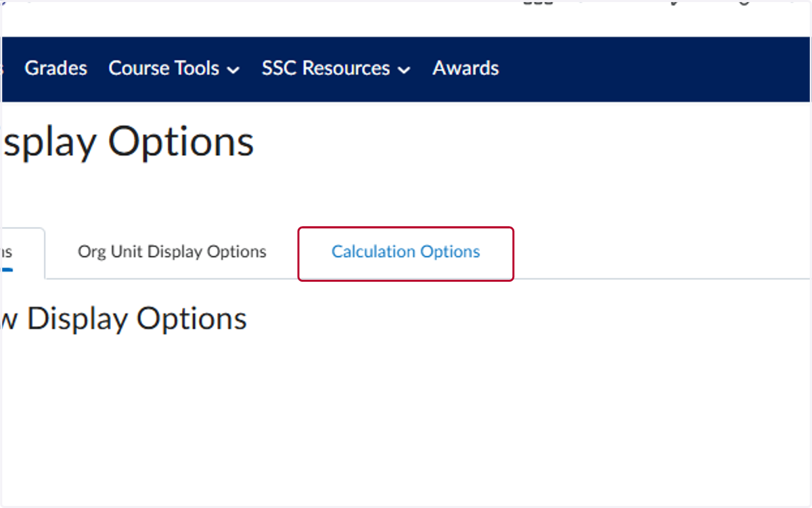Switch to Calculation Options tab
The height and width of the screenshot is (508, 812).
406,252
